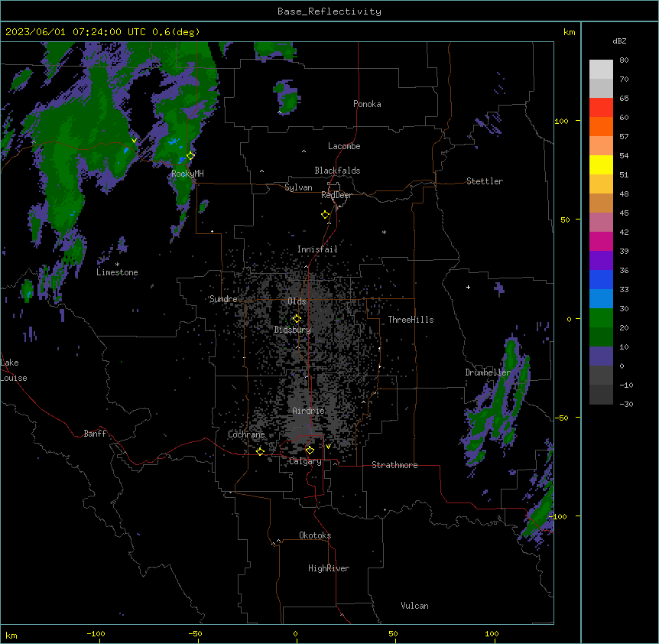Click the green 30 dBZ legend swatch

click(601, 318)
